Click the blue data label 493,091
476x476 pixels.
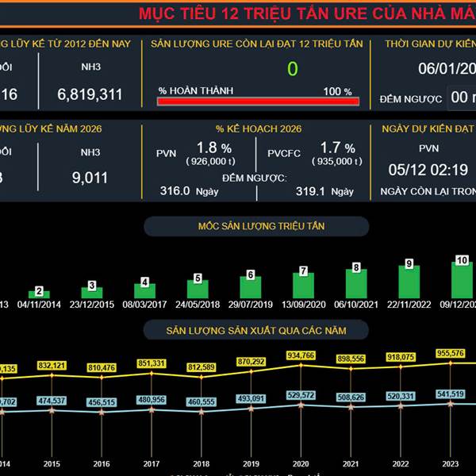[251, 398]
